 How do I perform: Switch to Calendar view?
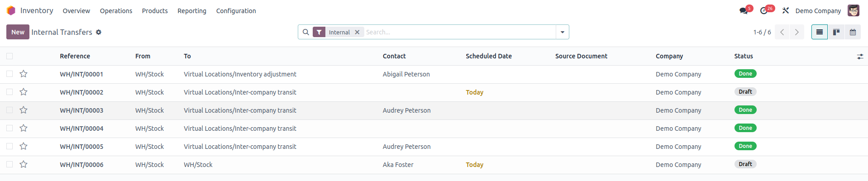pos(853,32)
